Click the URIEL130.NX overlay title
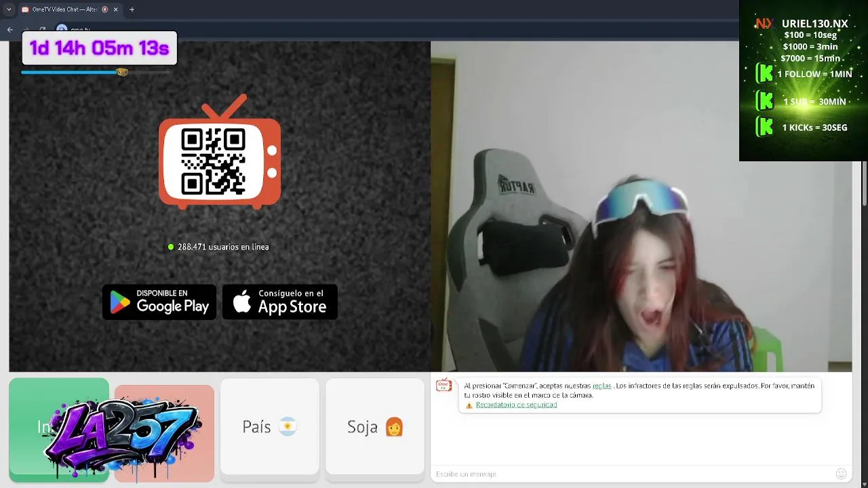The width and height of the screenshot is (868, 488). pos(814,24)
